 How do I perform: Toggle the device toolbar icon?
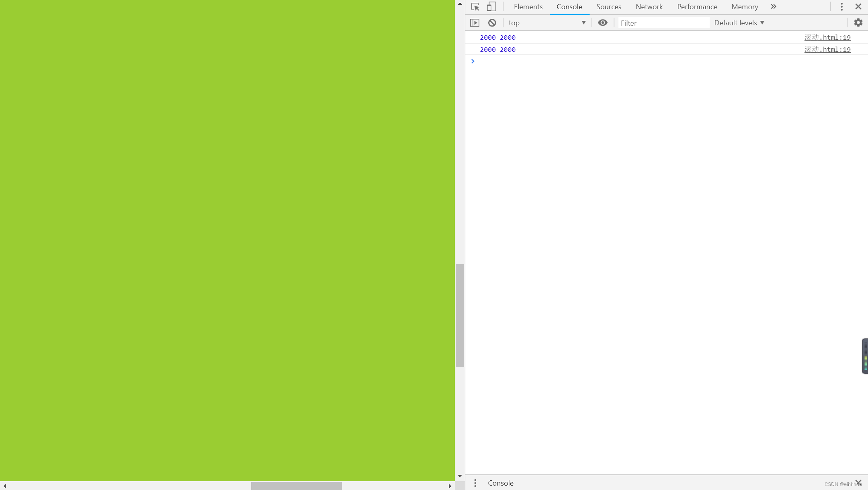pyautogui.click(x=491, y=7)
